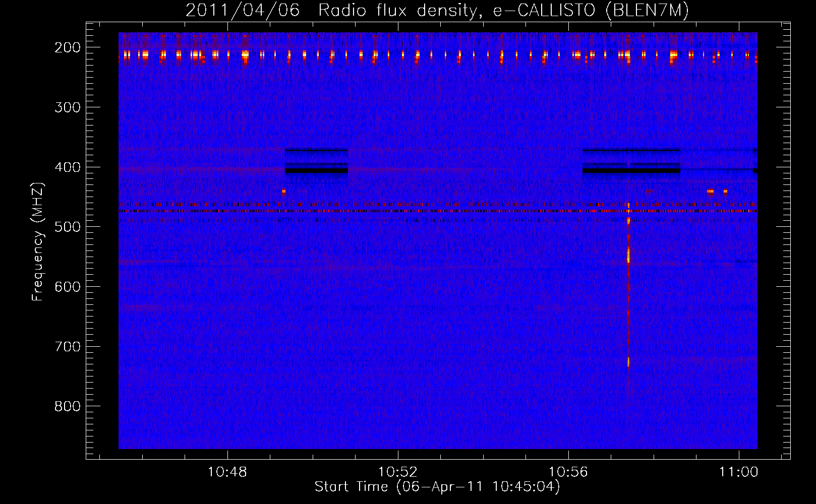Click the red spot at 10:49 near 440 MHz

pyautogui.click(x=283, y=192)
